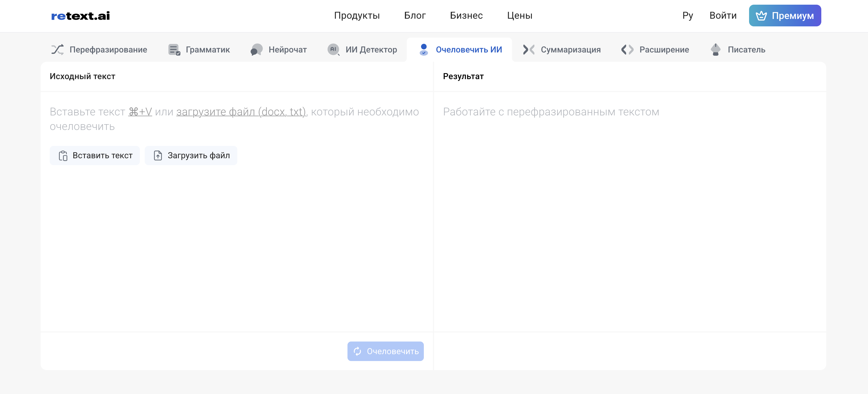Click the Загрузить файл button

[191, 156]
